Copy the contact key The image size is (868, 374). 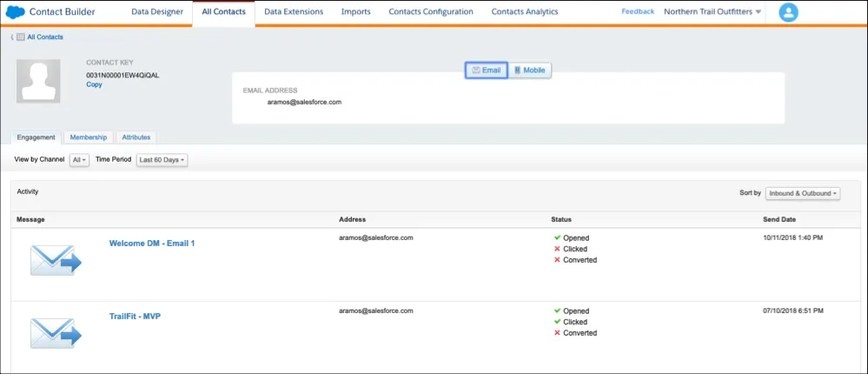click(x=94, y=84)
